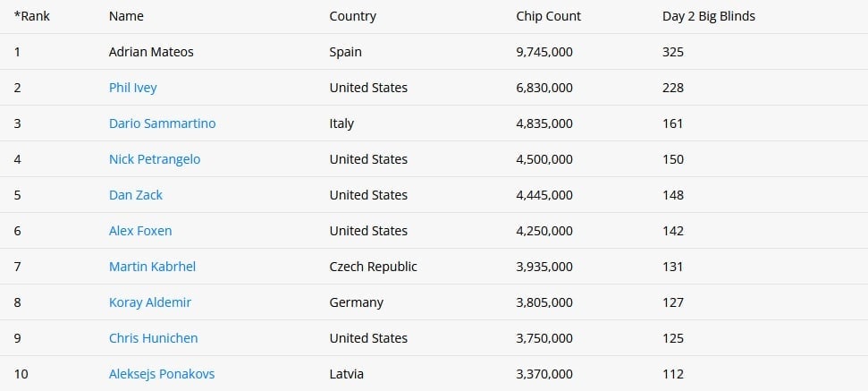Viewport: 868px width, 391px height.
Task: Click the Name column header
Action: point(126,16)
